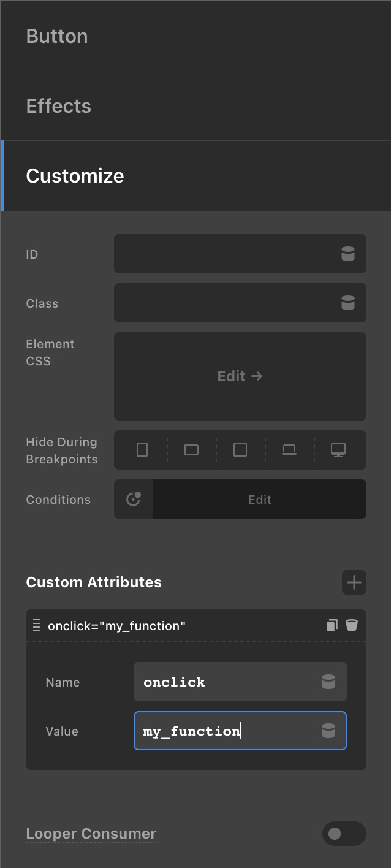The width and height of the screenshot is (391, 868).
Task: Click dynamic content icon in Value field
Action: 328,731
